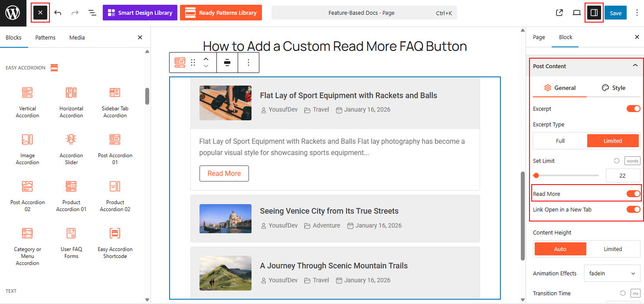The height and width of the screenshot is (304, 644).
Task: Switch to the Patterns tab
Action: 45,37
